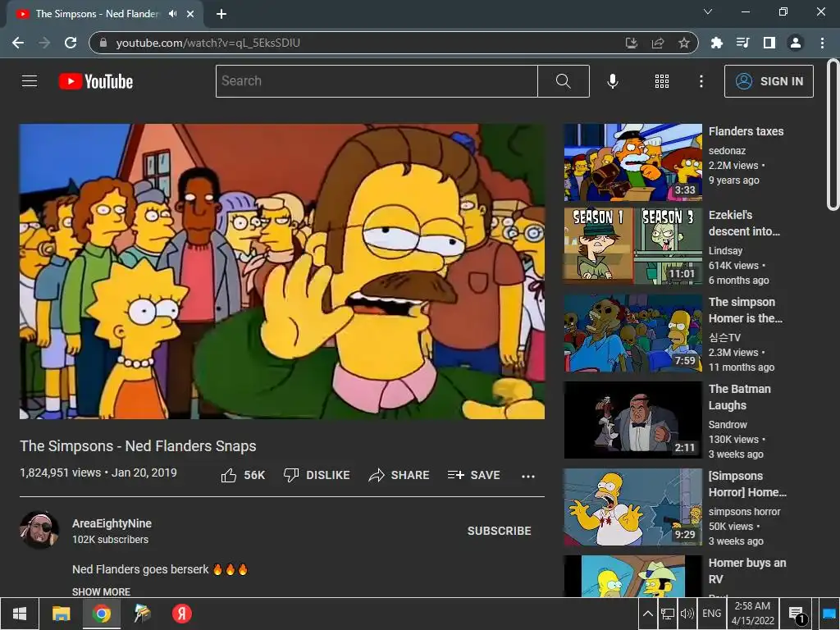The width and height of the screenshot is (840, 630).
Task: Open Yandex from the taskbar
Action: point(181,614)
